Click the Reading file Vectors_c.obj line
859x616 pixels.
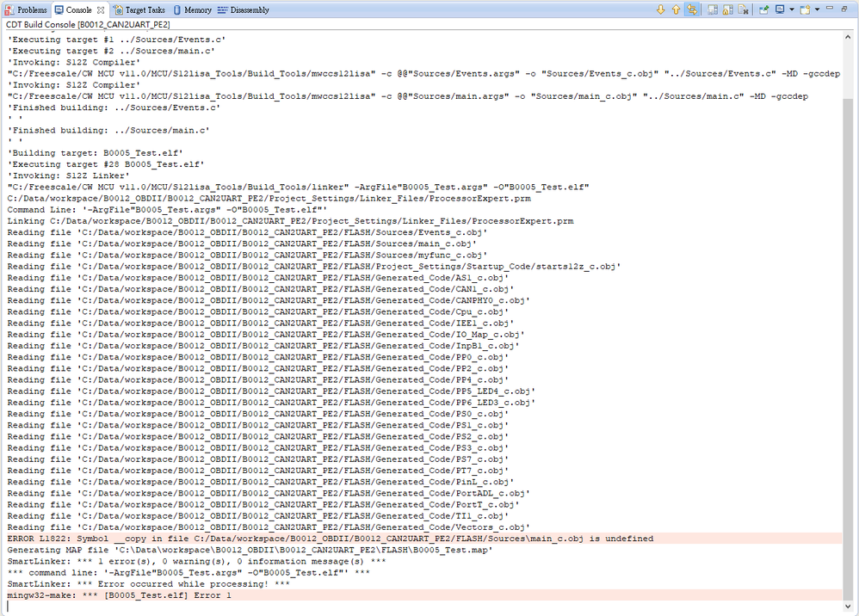point(269,527)
